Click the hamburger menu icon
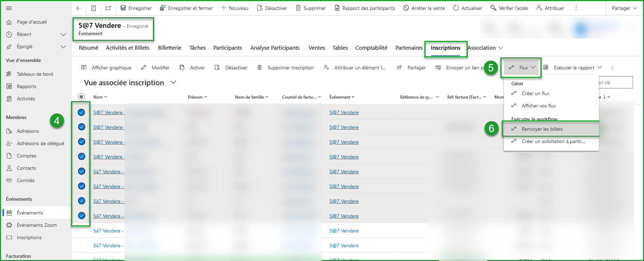Image resolution: width=644 pixels, height=261 pixels. [9, 8]
